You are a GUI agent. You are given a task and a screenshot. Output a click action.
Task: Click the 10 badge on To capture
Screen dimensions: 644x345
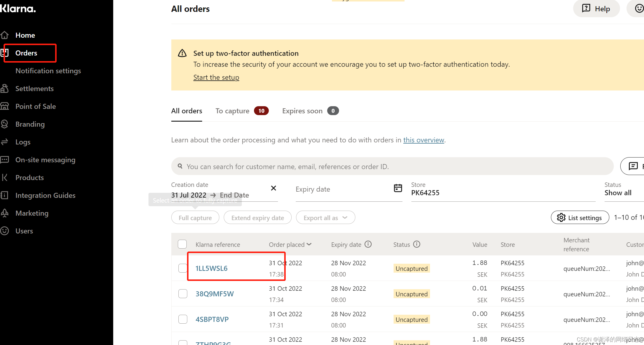click(x=261, y=111)
